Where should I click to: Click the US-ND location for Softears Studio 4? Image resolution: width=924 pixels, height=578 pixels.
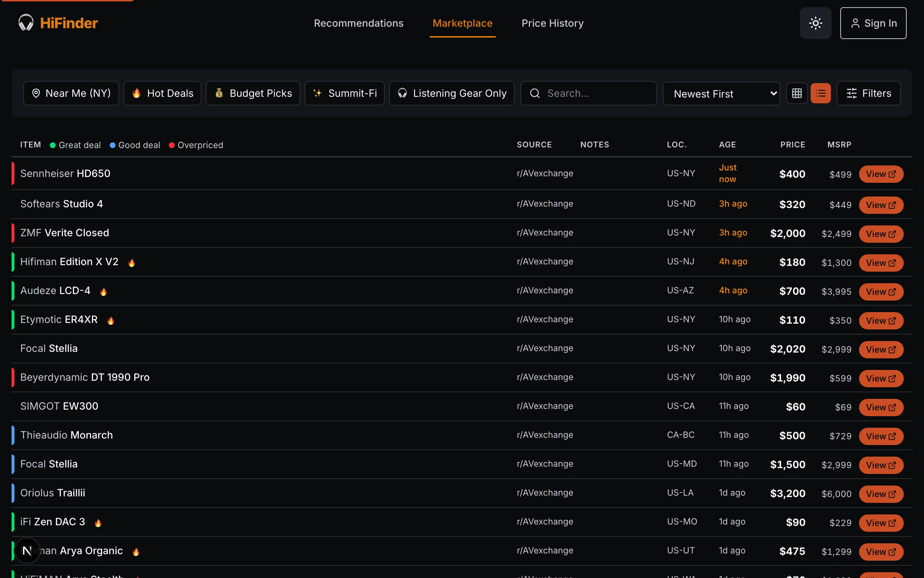[x=681, y=204]
